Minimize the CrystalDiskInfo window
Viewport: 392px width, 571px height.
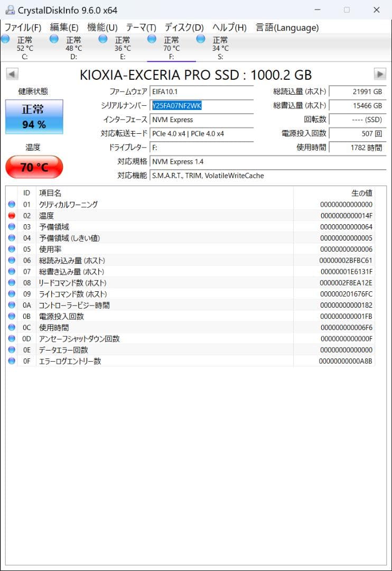[x=318, y=10]
